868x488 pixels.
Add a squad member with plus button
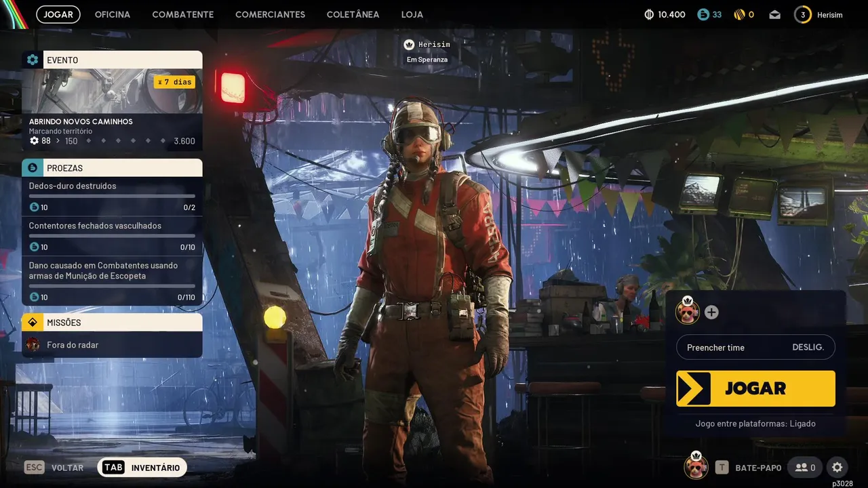click(711, 312)
